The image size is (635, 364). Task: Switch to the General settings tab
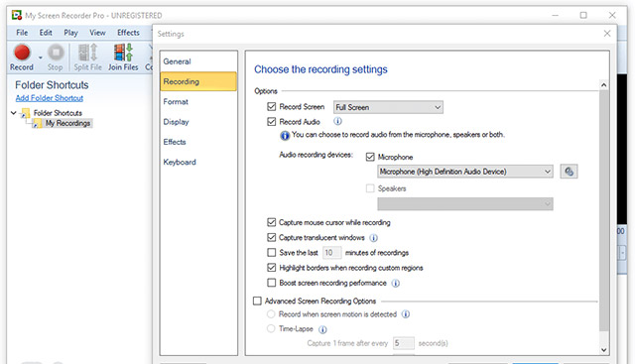coord(198,61)
